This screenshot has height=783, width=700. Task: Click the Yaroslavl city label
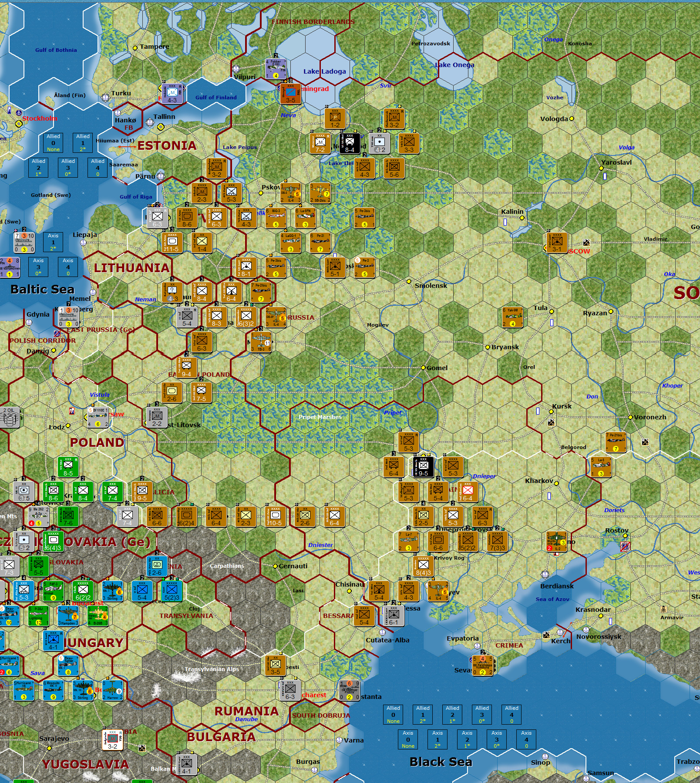click(616, 162)
